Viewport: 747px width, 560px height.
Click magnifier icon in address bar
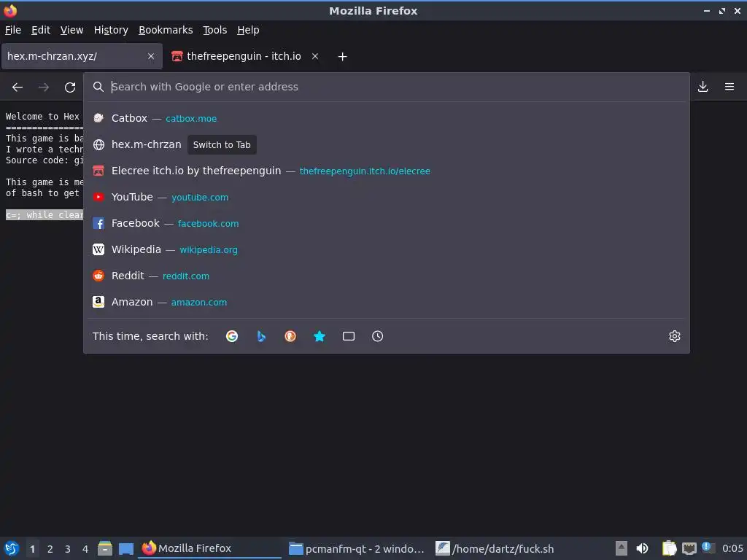98,87
